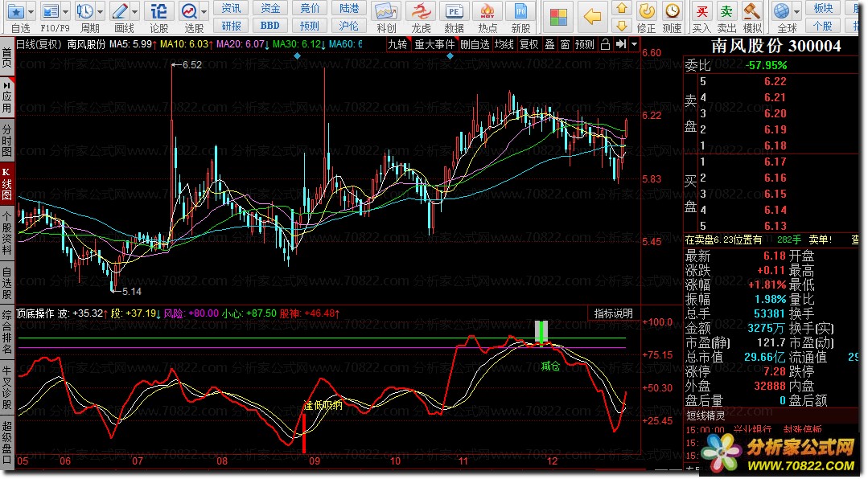Click the 卖出 sell icon

726,11
